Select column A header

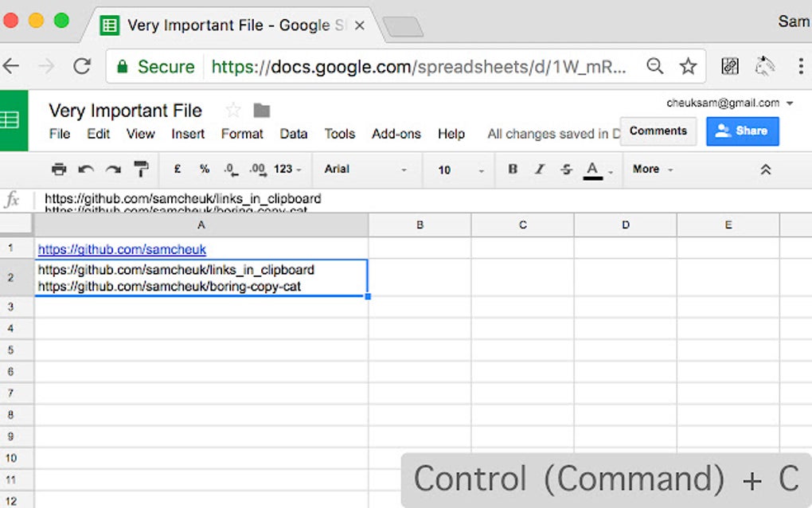pyautogui.click(x=201, y=225)
